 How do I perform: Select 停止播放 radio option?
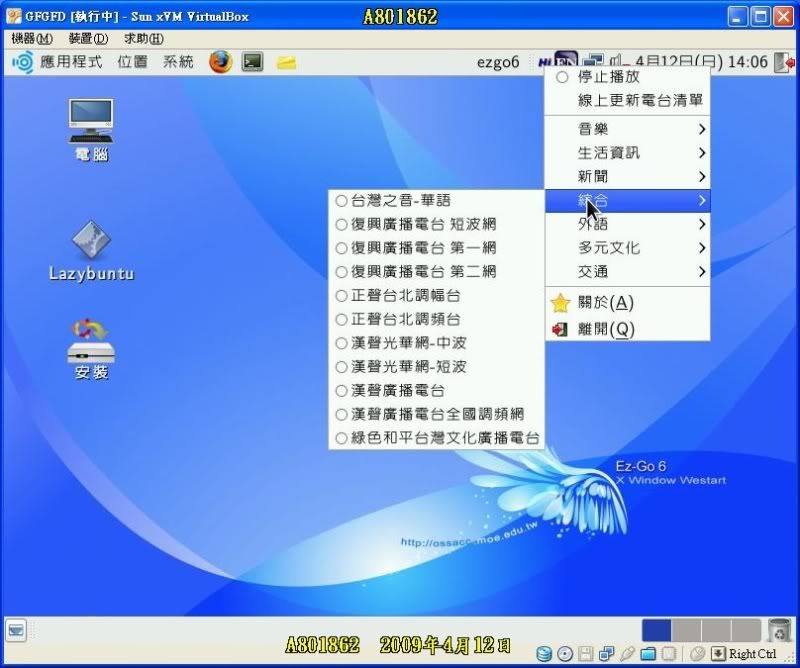click(627, 77)
